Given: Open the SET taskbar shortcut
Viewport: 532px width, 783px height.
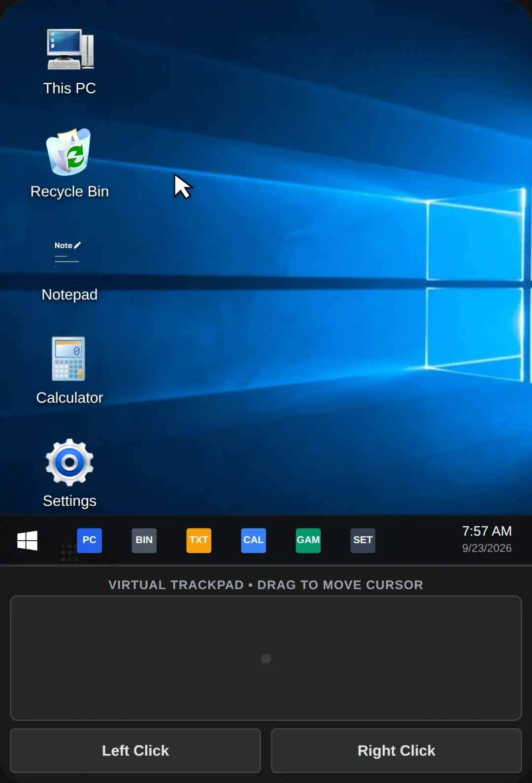Looking at the screenshot, I should point(363,540).
